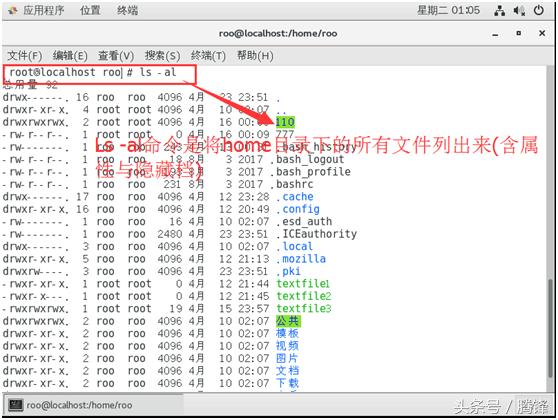Click the time 21:13 on .mozilla row

click(x=253, y=259)
